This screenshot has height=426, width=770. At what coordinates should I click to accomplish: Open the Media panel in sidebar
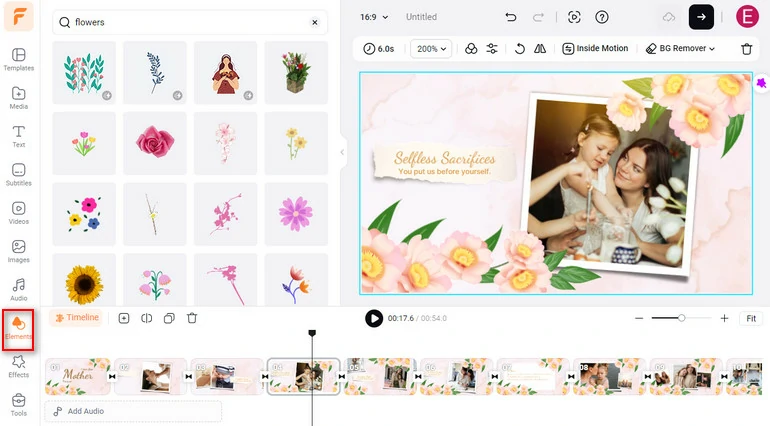[19, 98]
